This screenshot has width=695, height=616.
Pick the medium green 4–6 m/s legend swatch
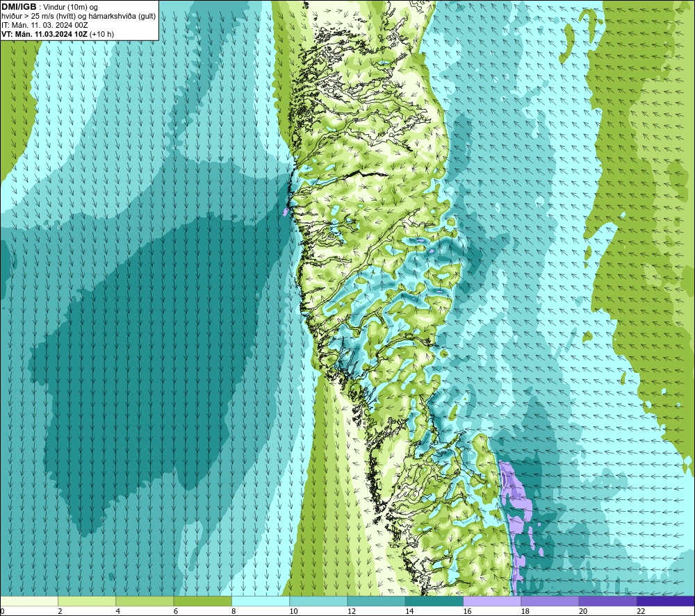pyautogui.click(x=145, y=601)
